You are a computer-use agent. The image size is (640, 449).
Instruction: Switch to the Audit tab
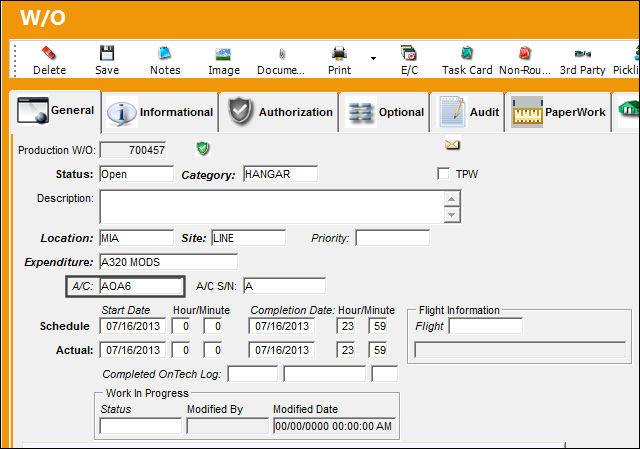coord(468,112)
